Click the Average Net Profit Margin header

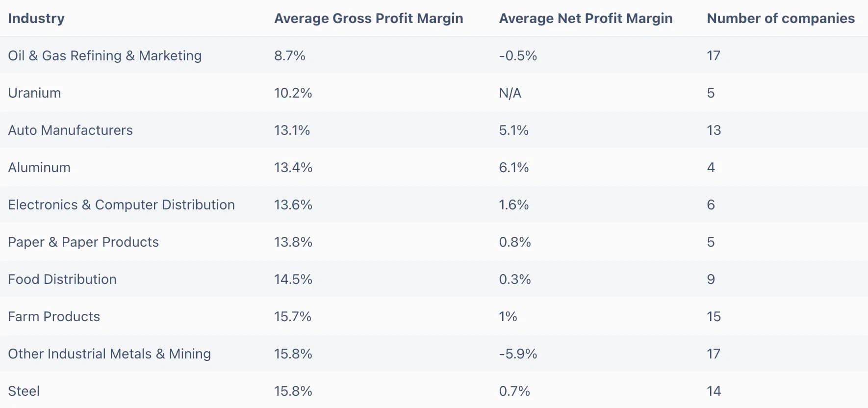tap(586, 18)
